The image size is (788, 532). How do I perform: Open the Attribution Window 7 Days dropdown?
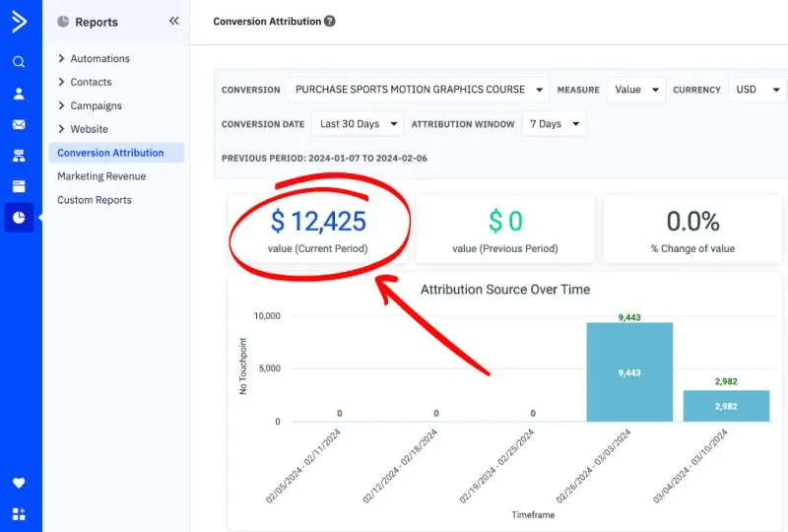[553, 124]
